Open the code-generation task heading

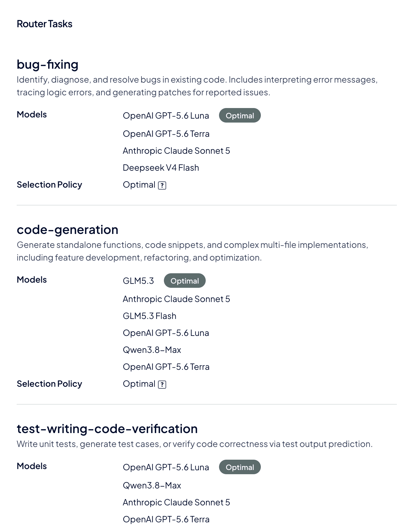pyautogui.click(x=68, y=230)
